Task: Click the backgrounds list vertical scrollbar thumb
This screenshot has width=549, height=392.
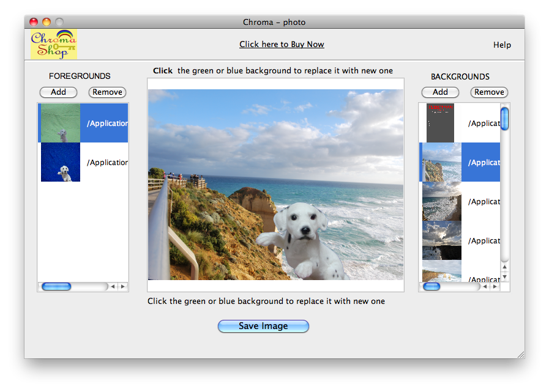Action: (505, 118)
